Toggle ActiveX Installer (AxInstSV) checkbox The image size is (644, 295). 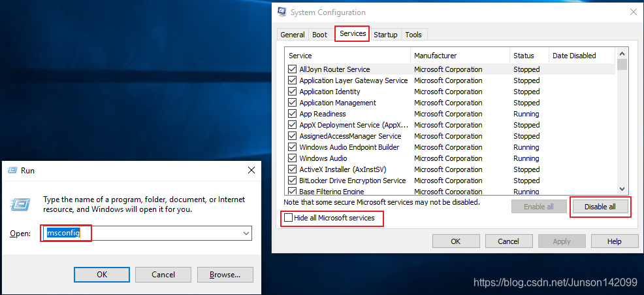(x=293, y=169)
